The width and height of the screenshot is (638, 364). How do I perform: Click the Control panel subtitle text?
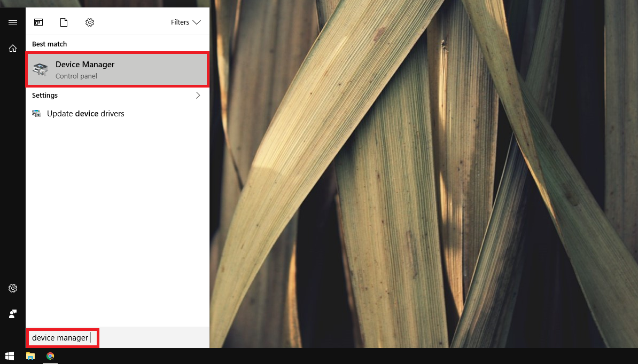tap(76, 76)
